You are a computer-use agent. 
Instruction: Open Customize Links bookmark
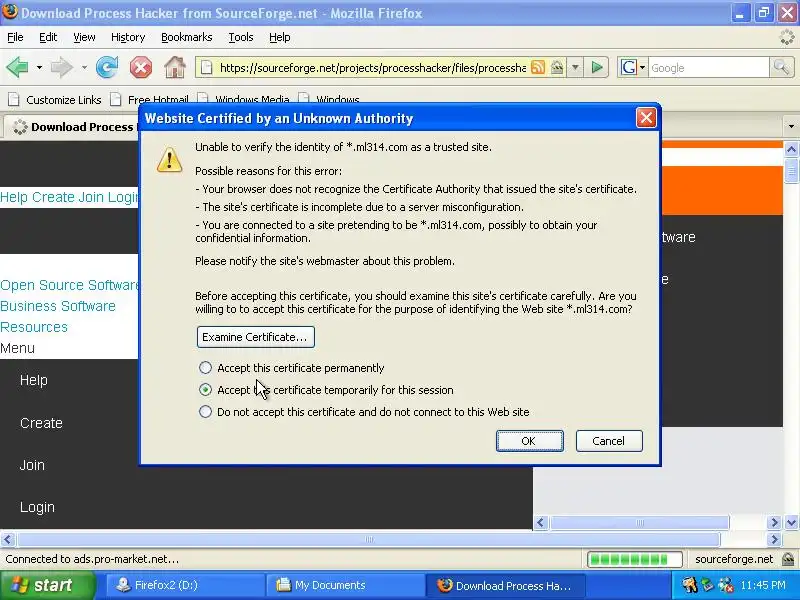pyautogui.click(x=55, y=99)
